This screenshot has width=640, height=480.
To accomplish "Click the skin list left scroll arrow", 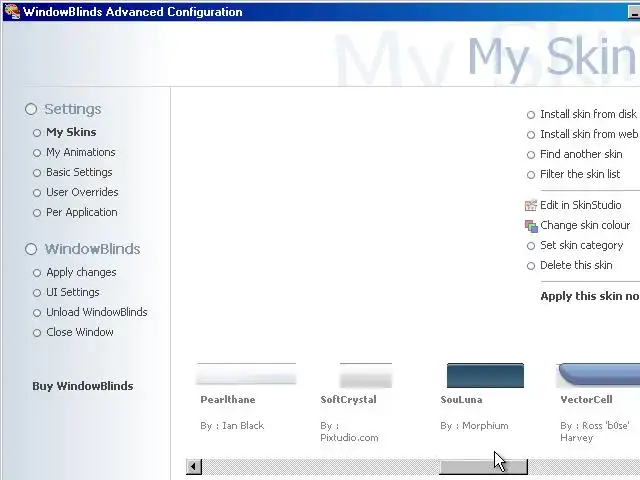I will (194, 467).
